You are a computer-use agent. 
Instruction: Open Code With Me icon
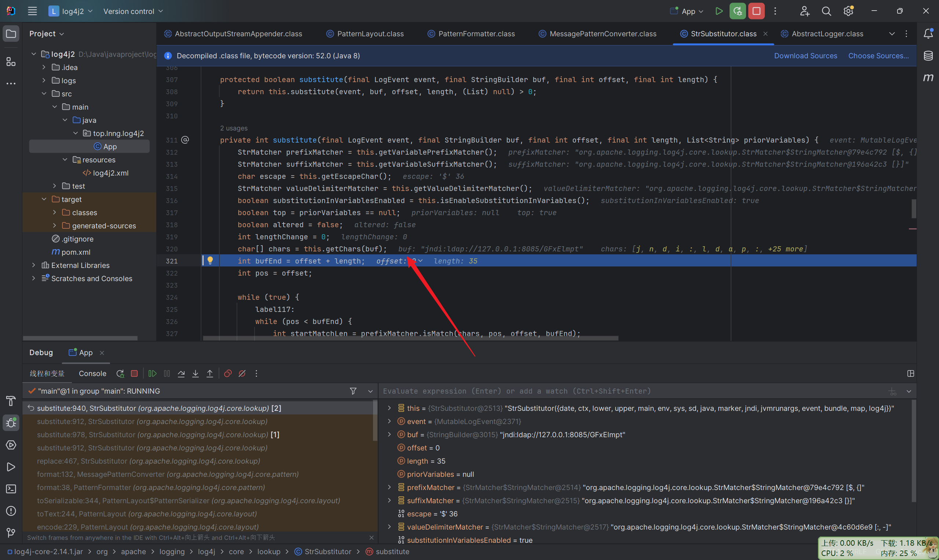point(804,11)
